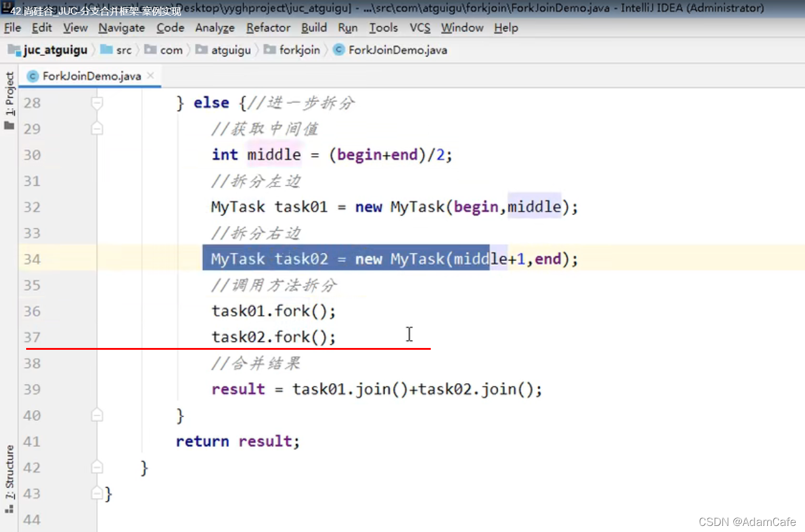Open the Navigate menu

pos(122,28)
